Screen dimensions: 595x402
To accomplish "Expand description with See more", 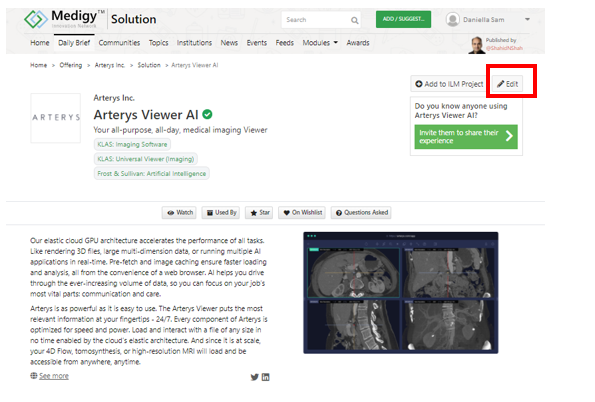I will 54,376.
